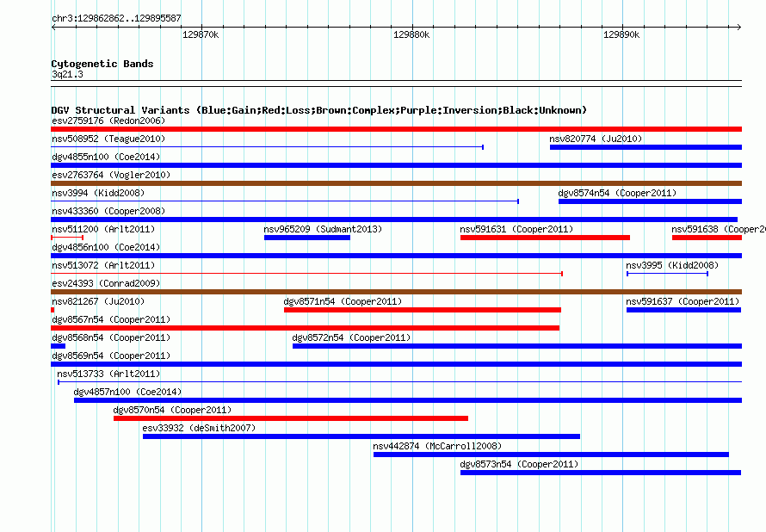Open dgv8568n54 (Cooper2011) label
Screen dimensions: 766x532
pyautogui.click(x=111, y=337)
